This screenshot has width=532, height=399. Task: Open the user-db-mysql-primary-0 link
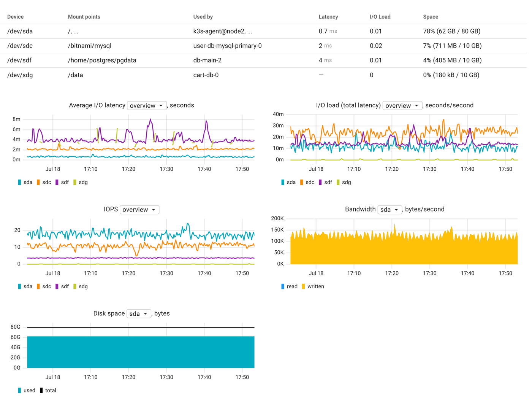(227, 46)
